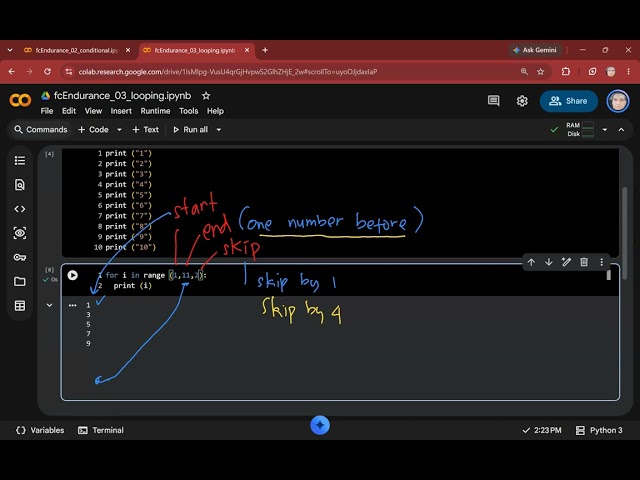Screen dimensions: 640x480
Task: Click the RAM and Disk usage bars
Action: pyautogui.click(x=580, y=130)
